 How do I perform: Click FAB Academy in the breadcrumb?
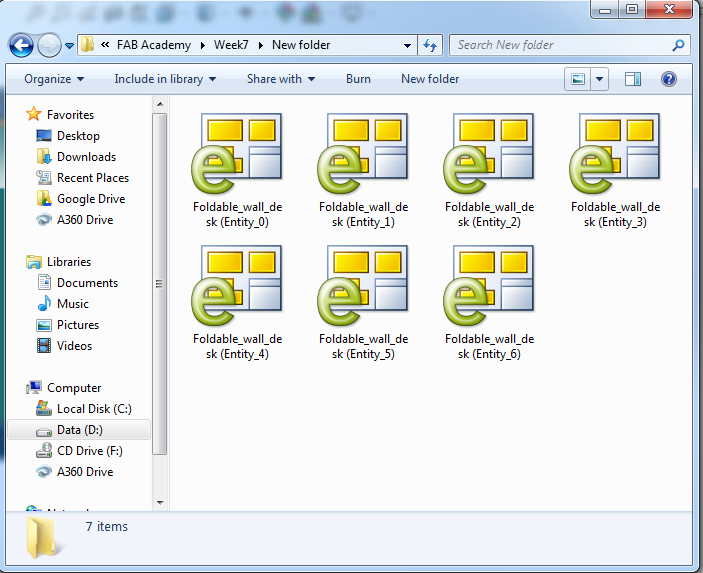[x=154, y=45]
